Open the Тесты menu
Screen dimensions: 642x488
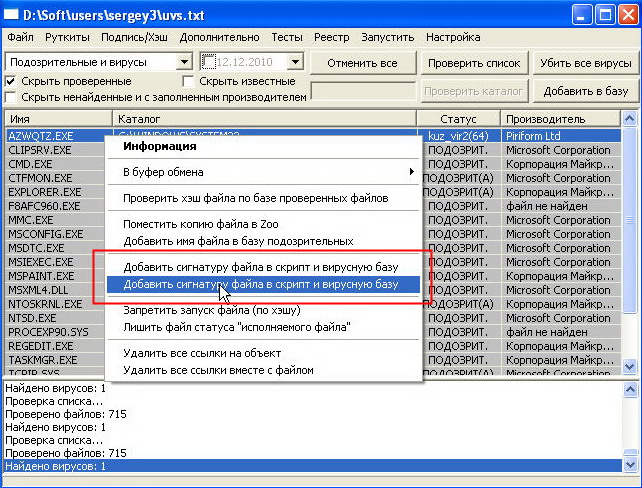click(x=287, y=37)
